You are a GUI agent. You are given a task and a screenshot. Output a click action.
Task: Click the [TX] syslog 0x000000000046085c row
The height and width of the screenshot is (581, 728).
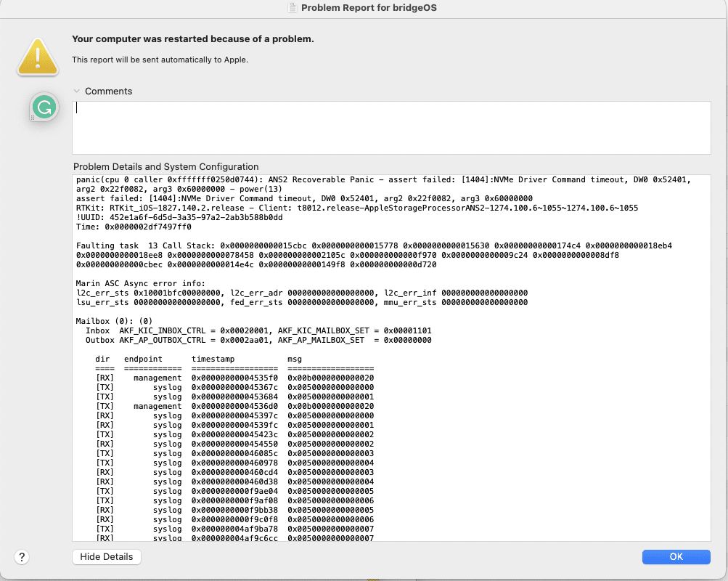click(x=235, y=453)
